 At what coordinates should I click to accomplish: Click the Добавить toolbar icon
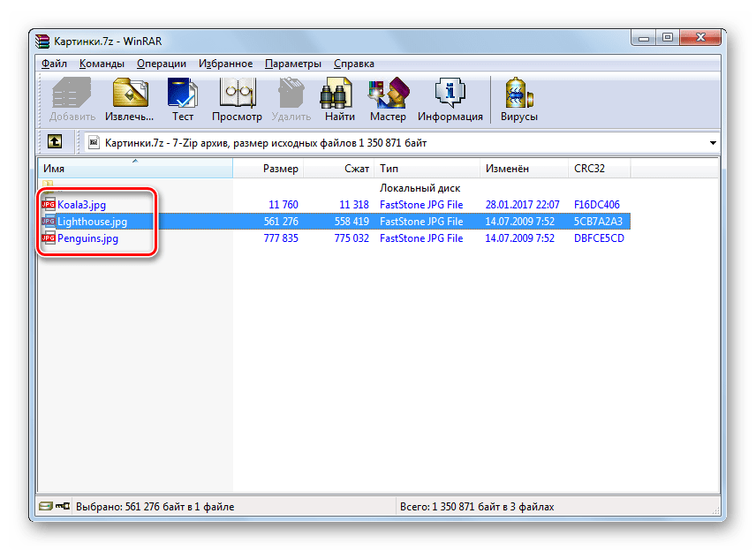pos(72,99)
